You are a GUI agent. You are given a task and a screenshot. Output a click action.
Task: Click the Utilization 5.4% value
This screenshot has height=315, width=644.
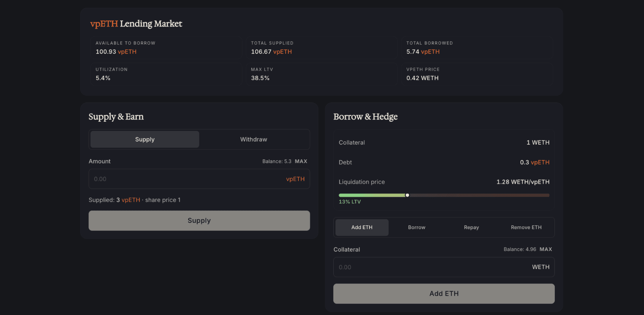pyautogui.click(x=103, y=78)
